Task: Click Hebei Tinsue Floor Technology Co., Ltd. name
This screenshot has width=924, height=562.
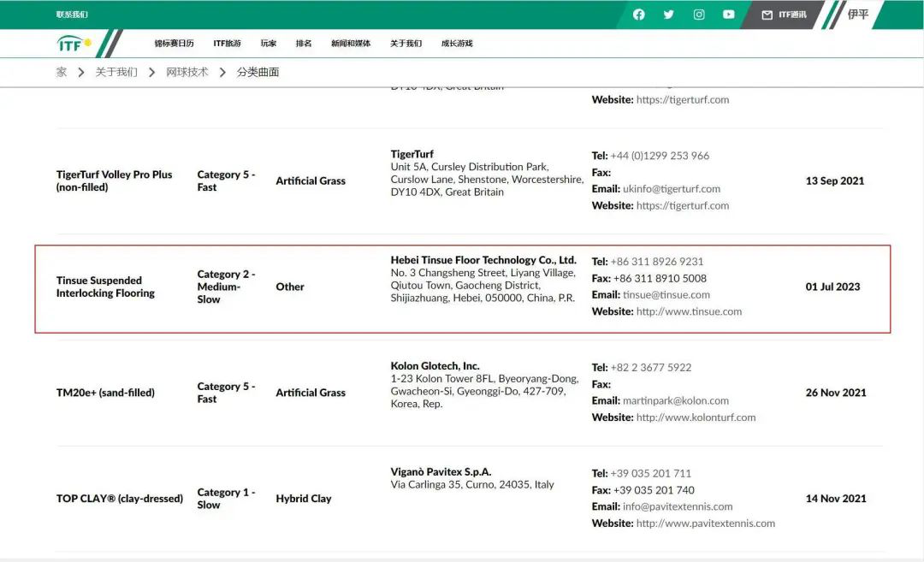Action: point(483,260)
